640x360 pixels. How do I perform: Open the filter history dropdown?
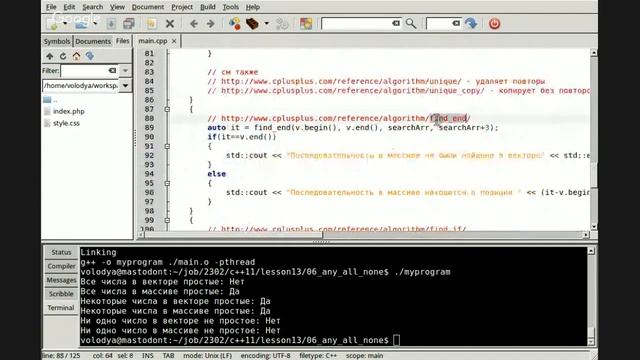125,71
